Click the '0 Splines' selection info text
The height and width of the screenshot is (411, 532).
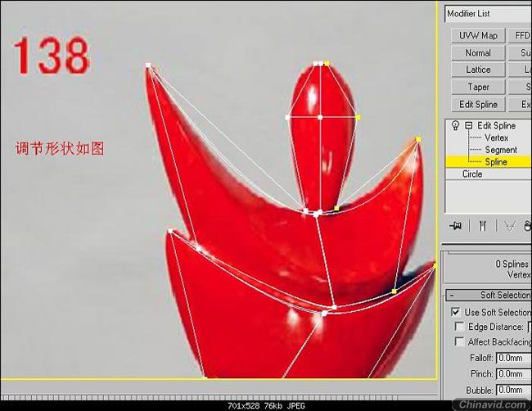tap(512, 264)
